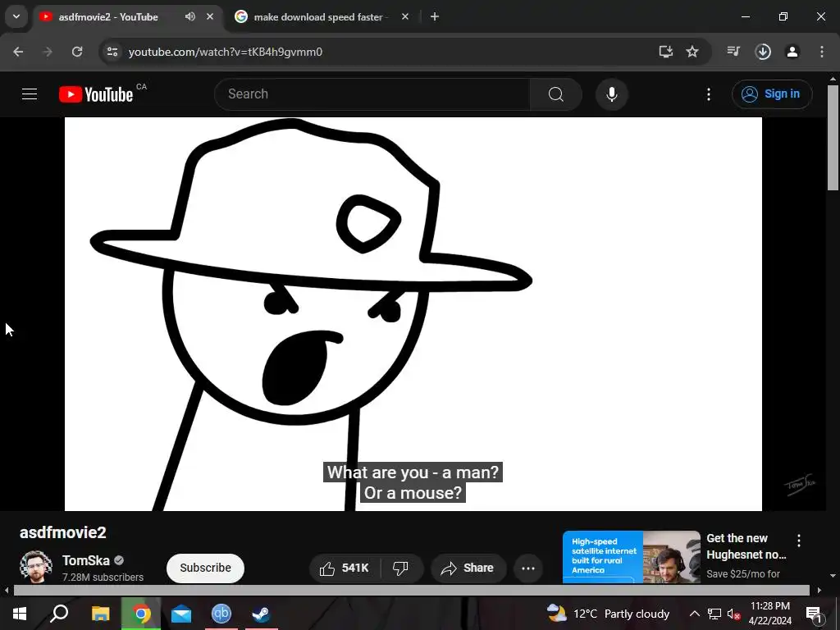Sign in to YouTube
This screenshot has height=630, width=840.
[771, 94]
